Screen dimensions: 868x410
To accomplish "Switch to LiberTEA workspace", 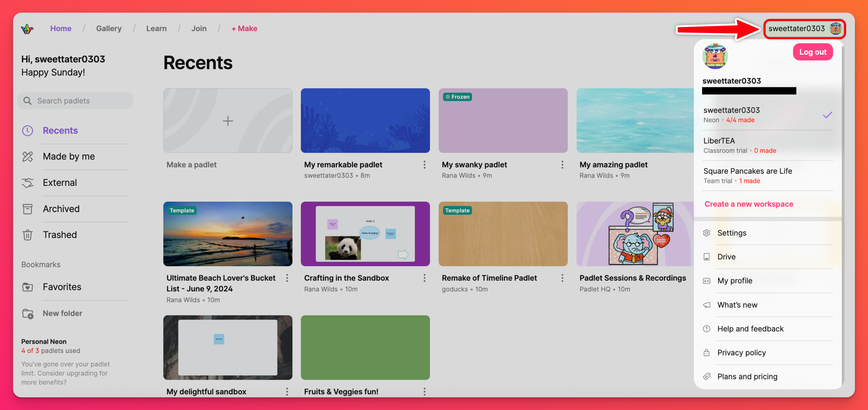I will [768, 146].
